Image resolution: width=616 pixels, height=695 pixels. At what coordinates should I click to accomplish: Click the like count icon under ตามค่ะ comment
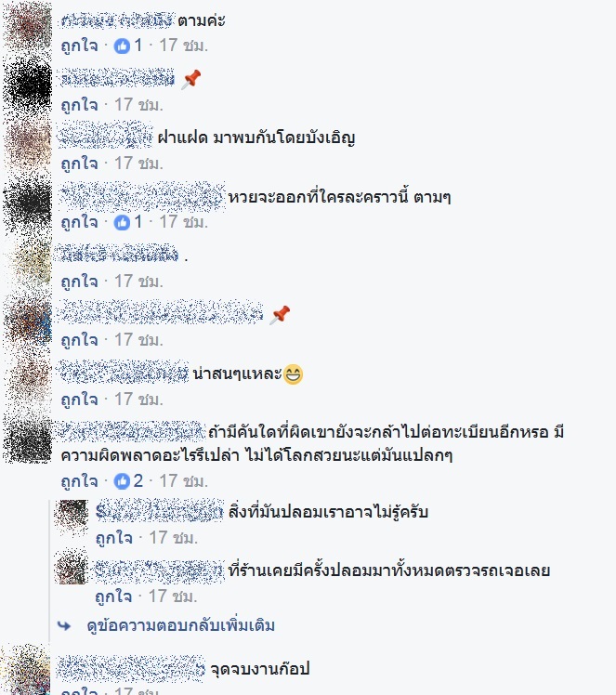click(x=122, y=46)
